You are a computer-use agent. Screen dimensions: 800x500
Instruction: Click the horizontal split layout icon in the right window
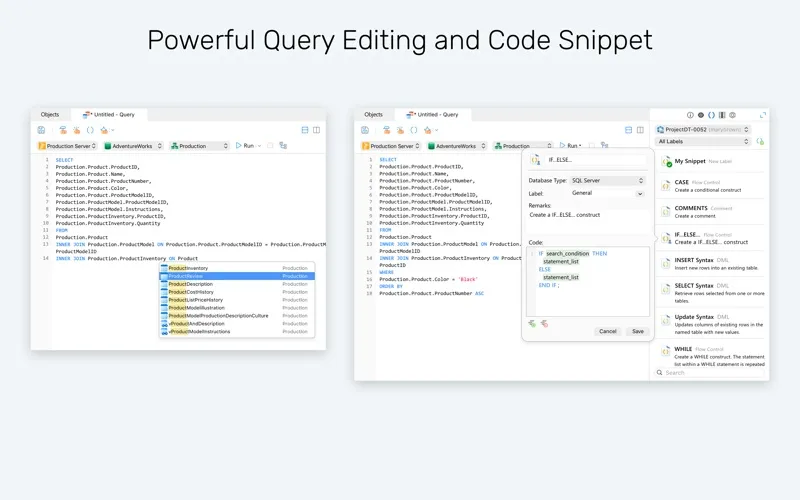(x=629, y=130)
